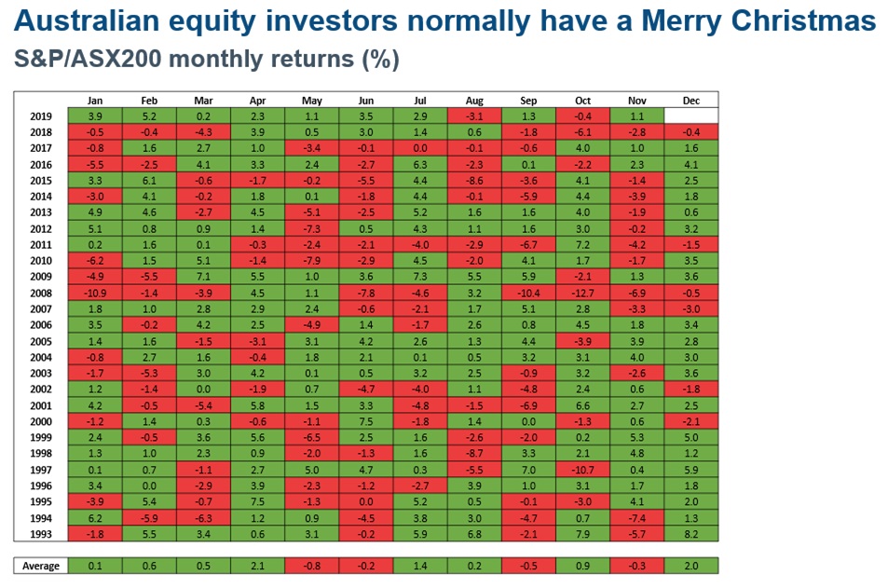Click October 1997 cell showing -10.7
This screenshot has height=588, width=888.
click(583, 470)
